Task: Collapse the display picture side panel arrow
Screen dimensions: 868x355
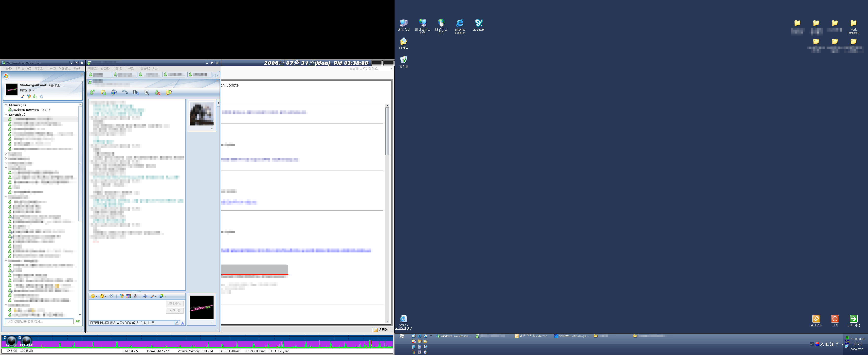Action: tap(219, 103)
